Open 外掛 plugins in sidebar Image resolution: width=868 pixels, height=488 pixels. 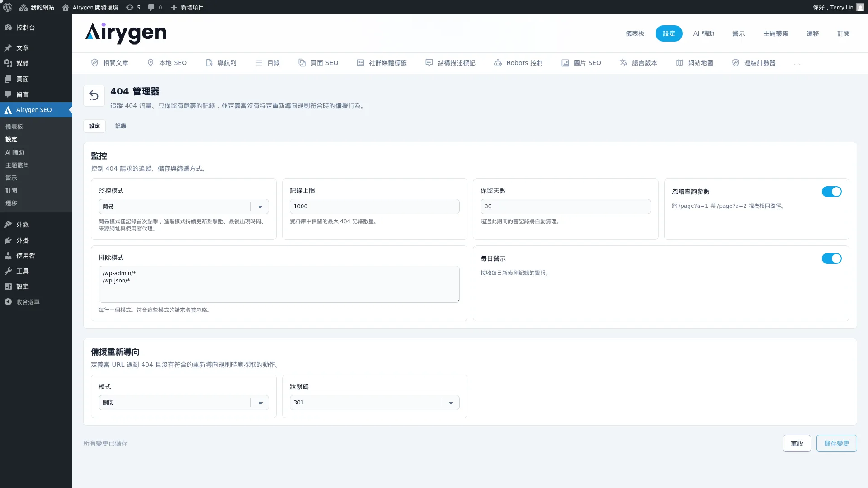(36, 240)
